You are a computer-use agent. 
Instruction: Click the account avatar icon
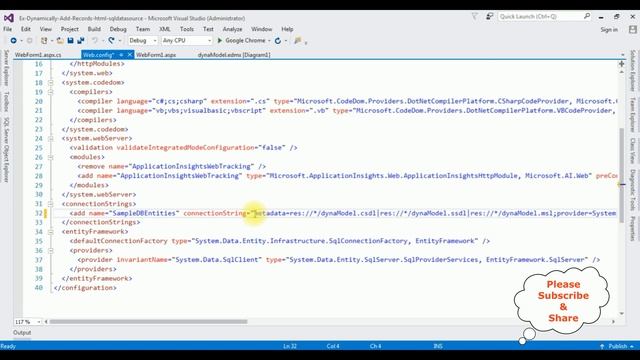(633, 29)
